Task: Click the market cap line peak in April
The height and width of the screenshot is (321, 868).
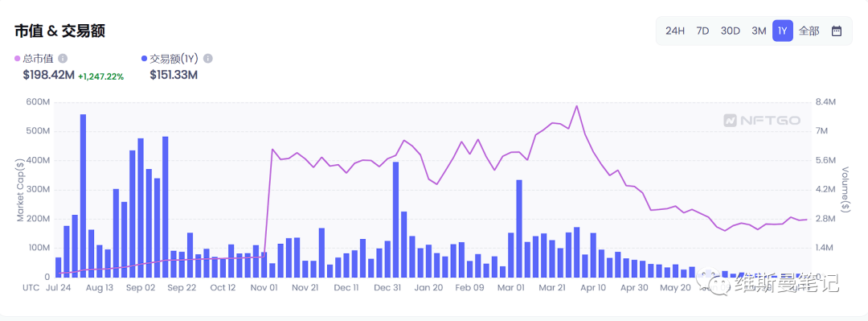Action: click(x=576, y=106)
